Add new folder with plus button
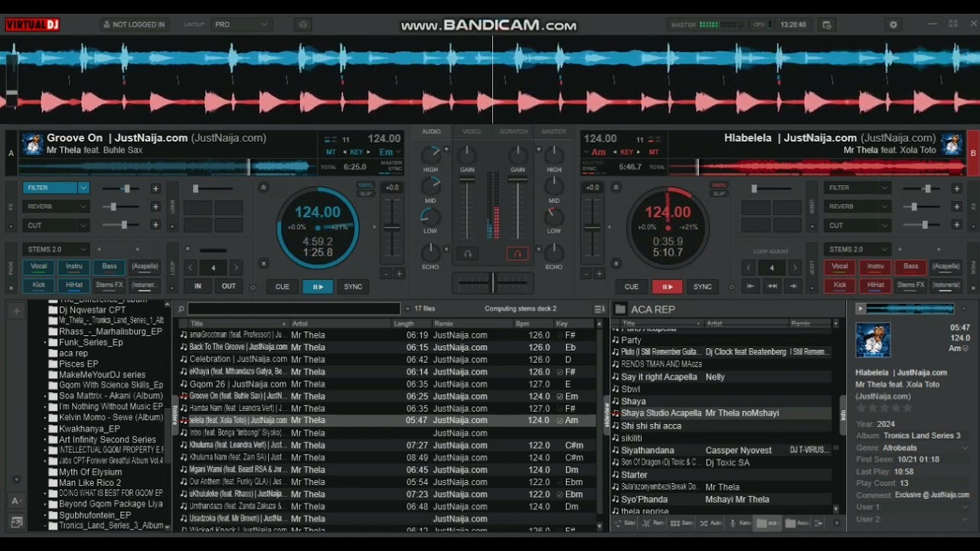The image size is (980, 551). [15, 311]
